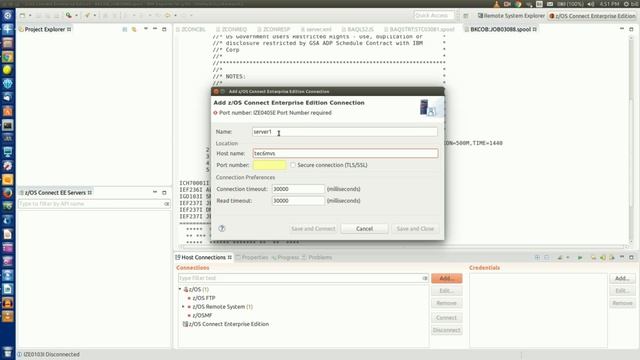Switch to z/OS Connect Enterprise Edition perspective
Image resolution: width=640 pixels, height=360 pixels.
pyautogui.click(x=592, y=16)
